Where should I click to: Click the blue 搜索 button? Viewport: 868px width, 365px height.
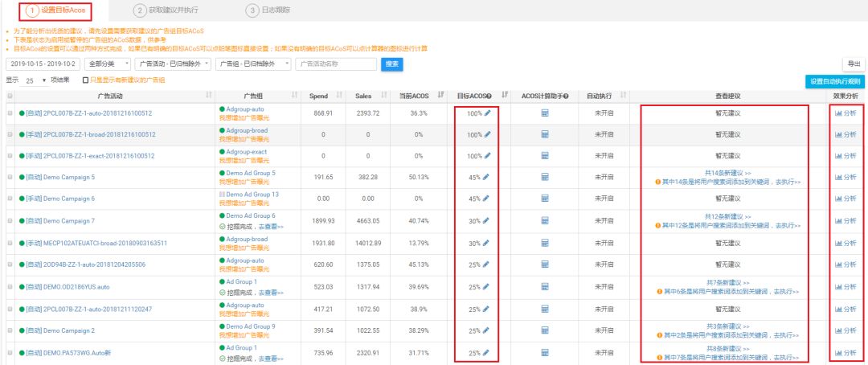click(x=391, y=64)
